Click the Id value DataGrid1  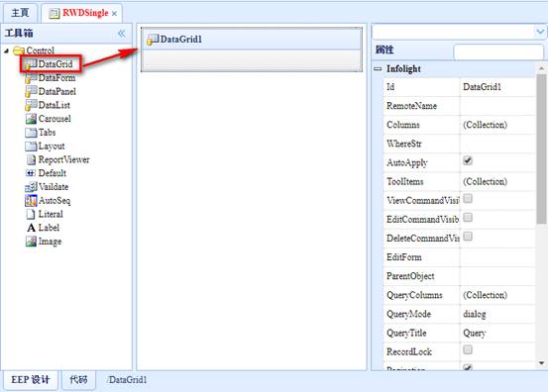(482, 87)
